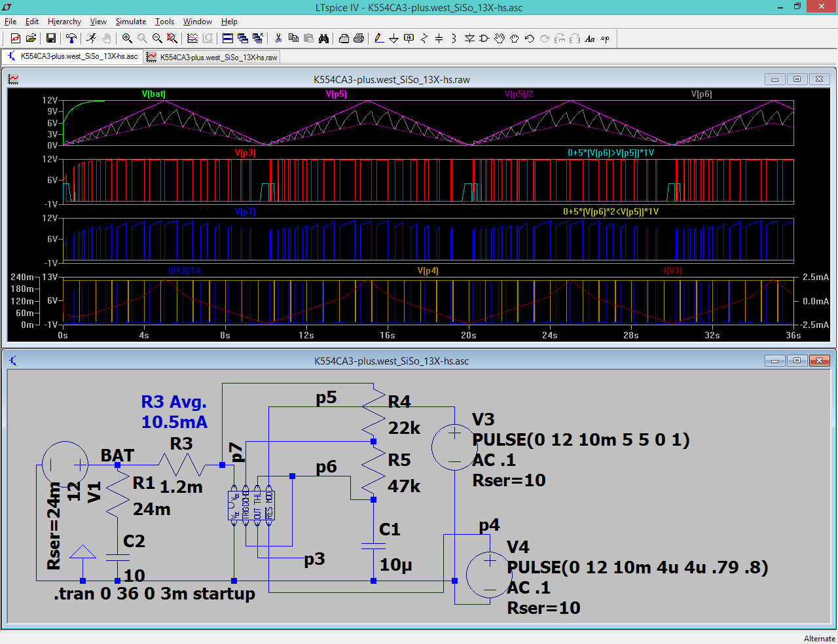Click the 0+5*(V(p6)*2<V(p5))*1V trace label

tap(611, 212)
